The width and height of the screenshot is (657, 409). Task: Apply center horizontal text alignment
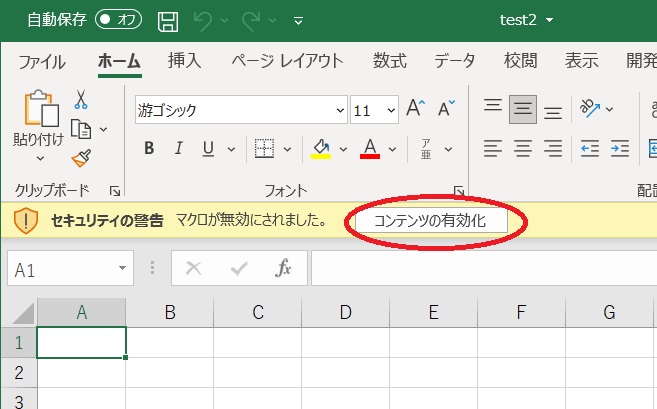[x=522, y=149]
